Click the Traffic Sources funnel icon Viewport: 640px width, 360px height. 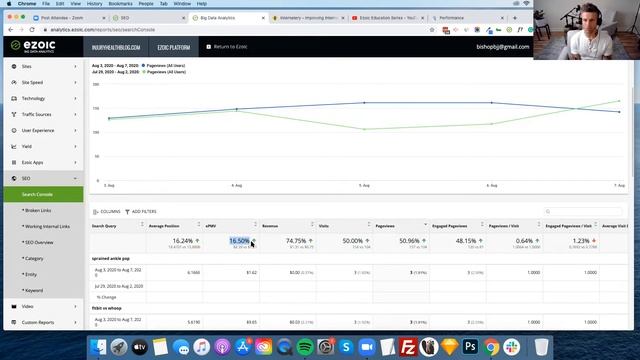pos(14,114)
